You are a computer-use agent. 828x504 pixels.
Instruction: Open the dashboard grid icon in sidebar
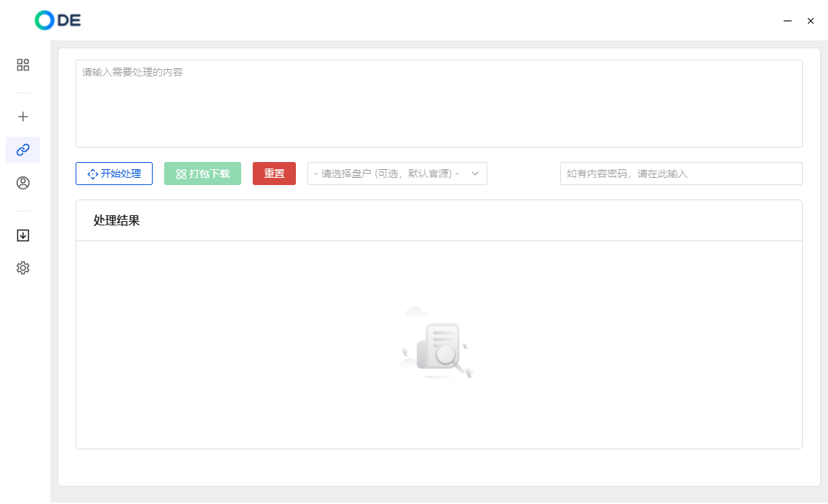coord(22,65)
